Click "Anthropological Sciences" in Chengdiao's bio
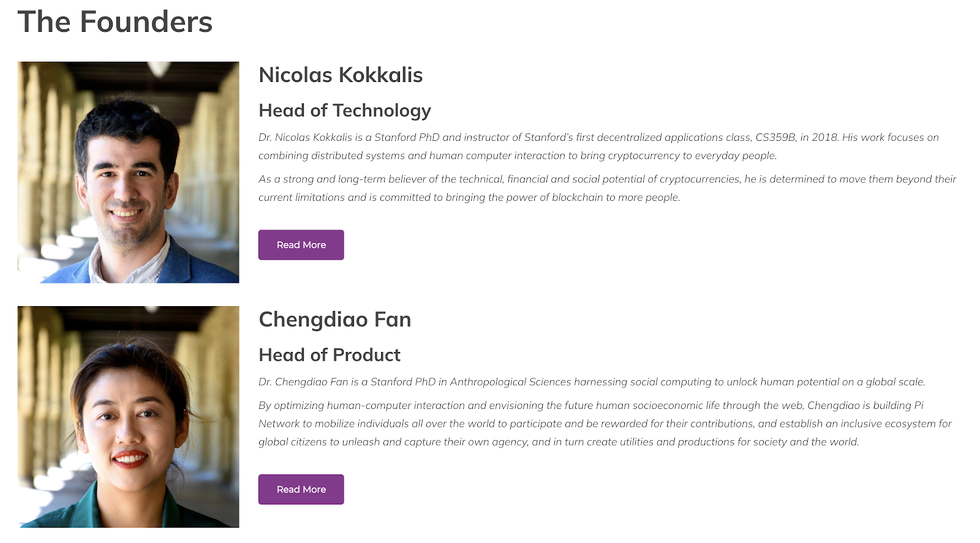The image size is (980, 543). point(510,382)
